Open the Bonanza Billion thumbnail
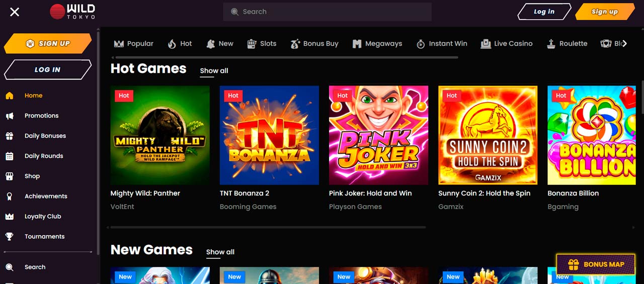The width and height of the screenshot is (644, 284). tap(592, 135)
